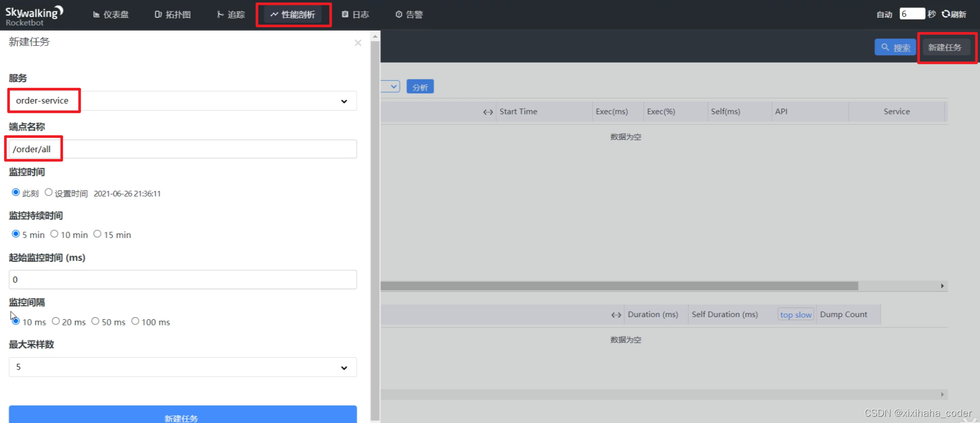Open the 仪表盘 dashboard tab

(111, 15)
